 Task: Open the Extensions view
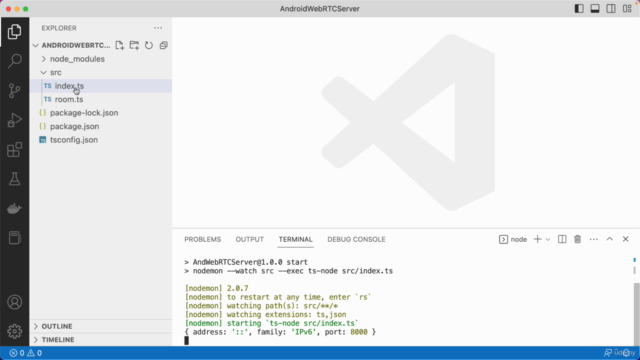coord(14,150)
